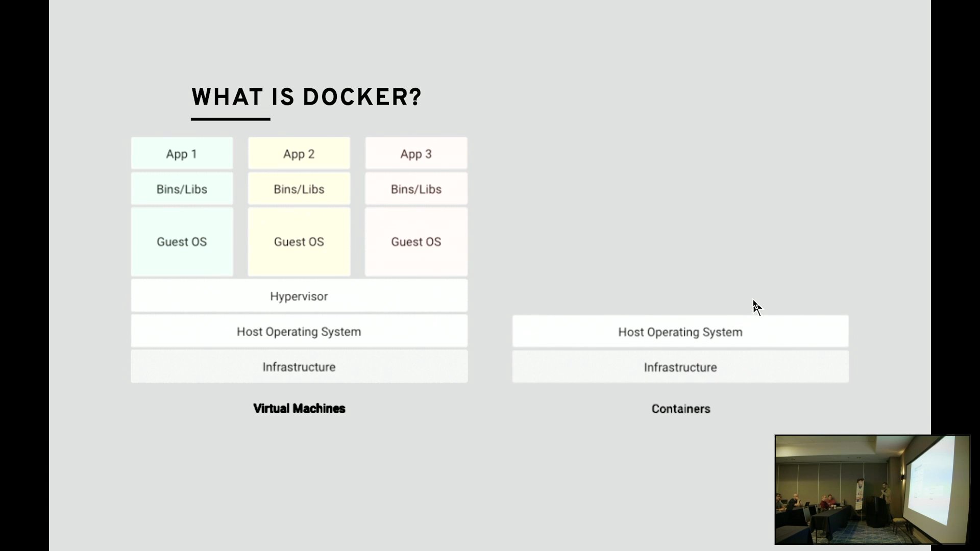The height and width of the screenshot is (551, 980).
Task: Click Infrastructure in Containers stack
Action: (680, 367)
